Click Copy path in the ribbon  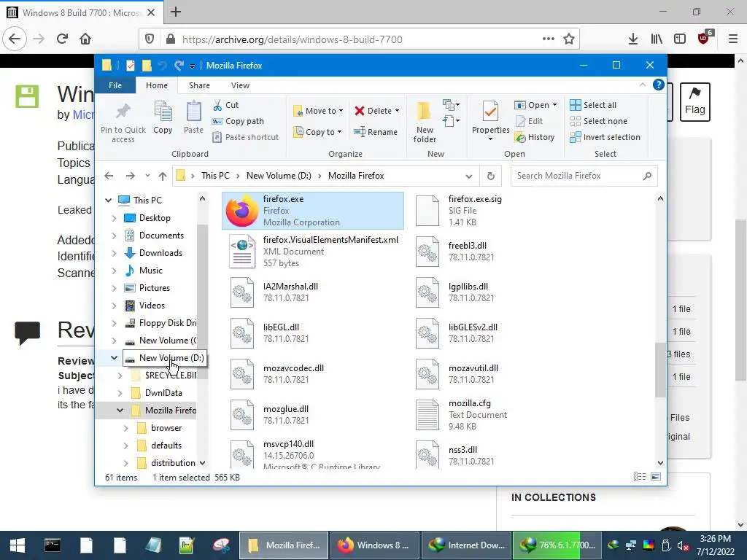coord(238,121)
